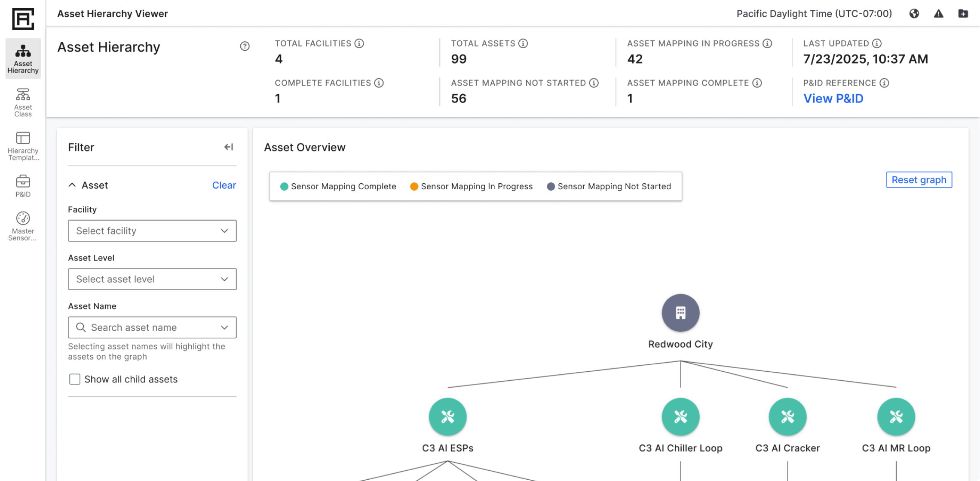Viewport: 980px width, 481px height.
Task: Click the Asset Hierarchy help question icon
Action: 245,46
